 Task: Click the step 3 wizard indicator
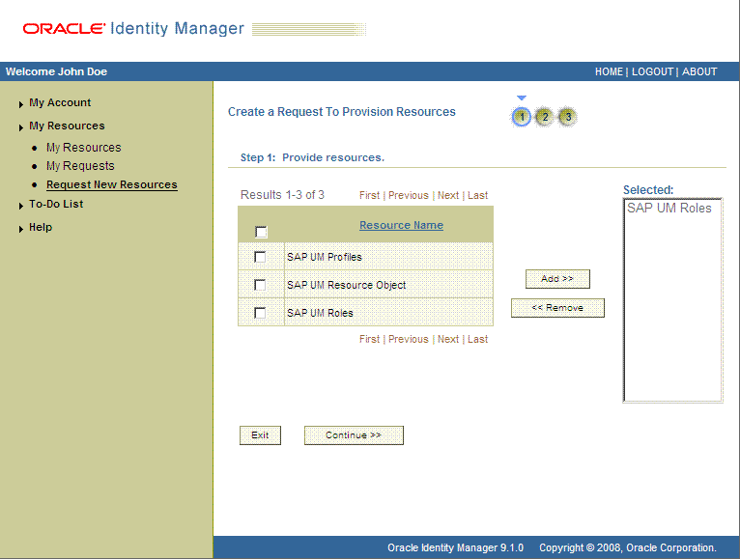point(568,117)
